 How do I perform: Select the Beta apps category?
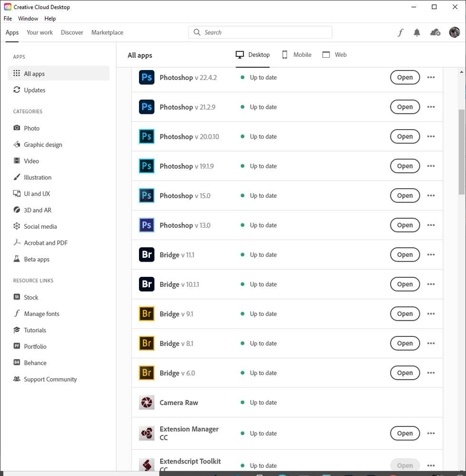click(31, 259)
